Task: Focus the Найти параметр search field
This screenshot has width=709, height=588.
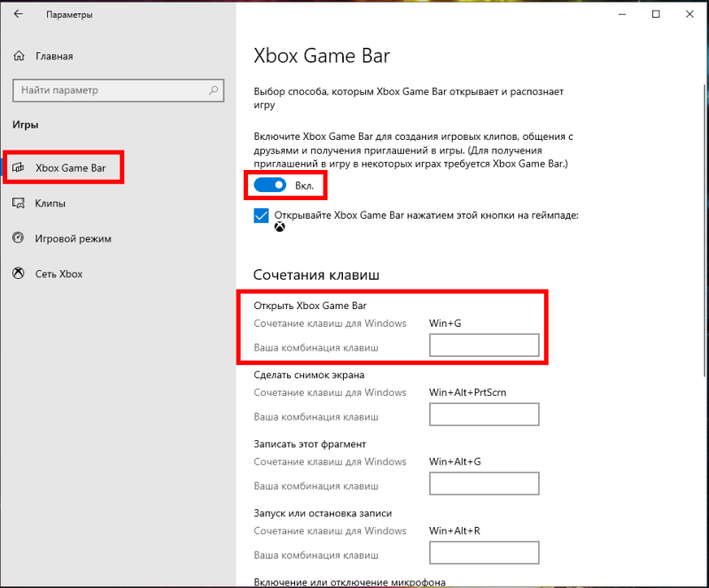Action: 118,90
